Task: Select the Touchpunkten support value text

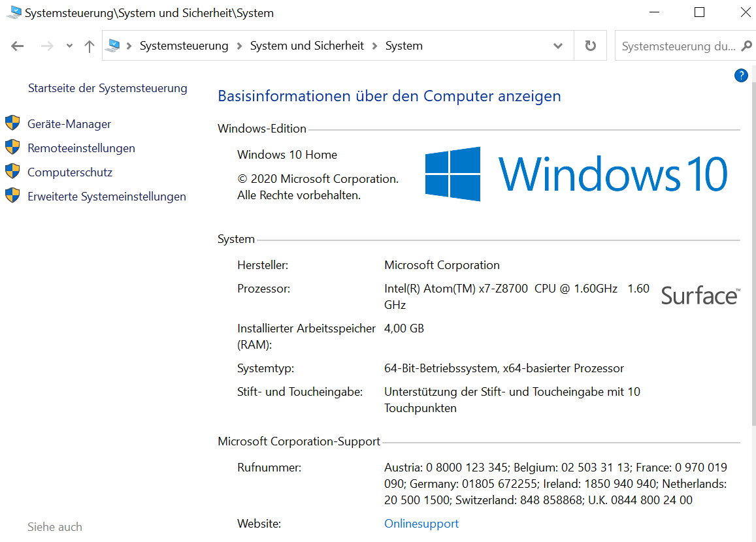Action: 512,400
